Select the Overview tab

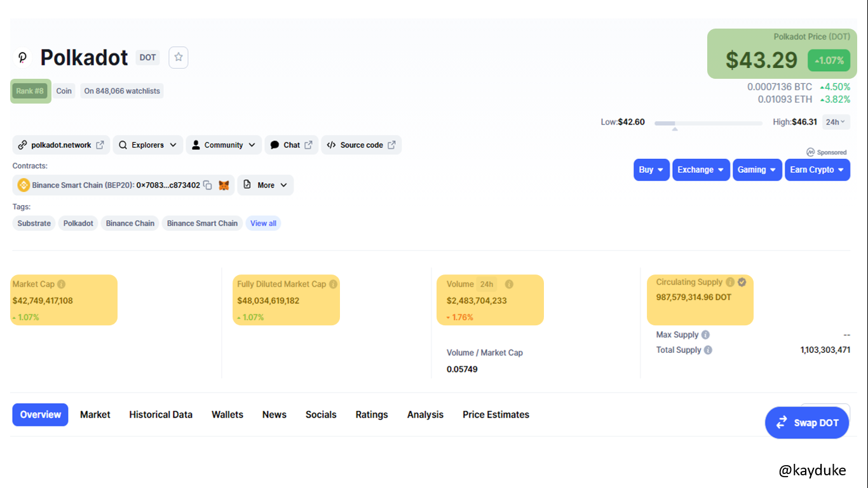[x=40, y=414]
